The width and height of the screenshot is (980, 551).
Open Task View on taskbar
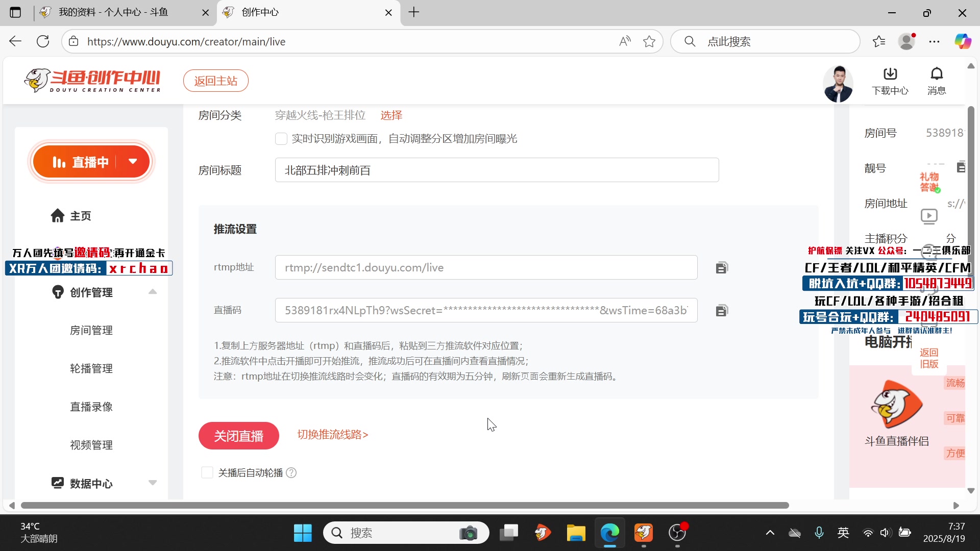(x=508, y=533)
